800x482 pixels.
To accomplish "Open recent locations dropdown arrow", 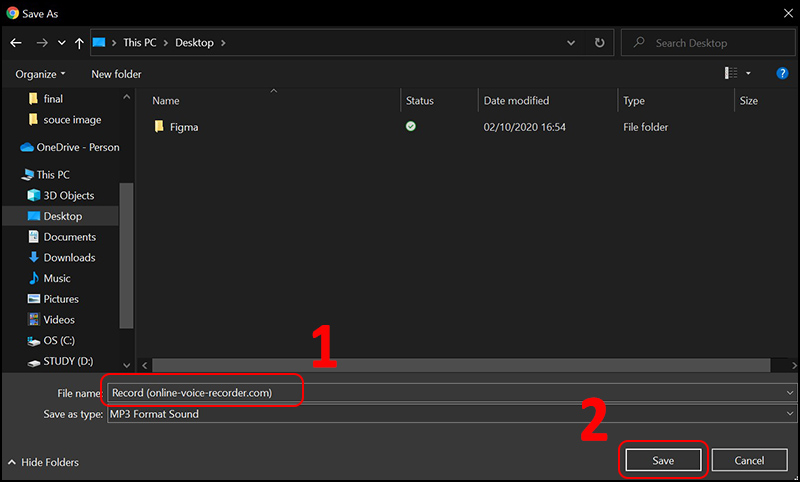I will pos(62,43).
